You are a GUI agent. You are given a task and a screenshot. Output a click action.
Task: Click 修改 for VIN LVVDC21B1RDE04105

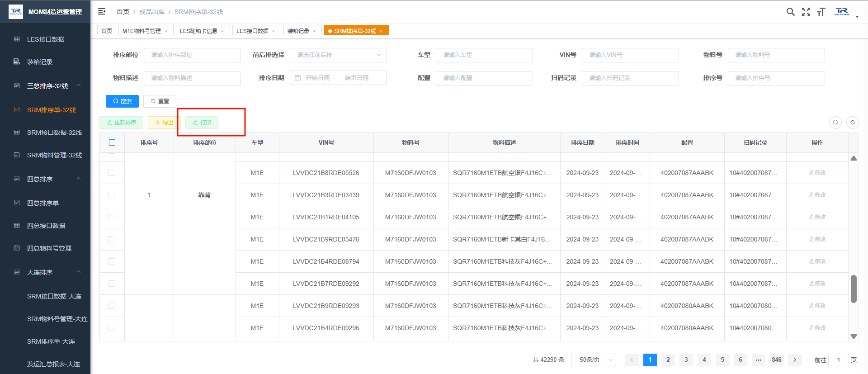coord(817,217)
